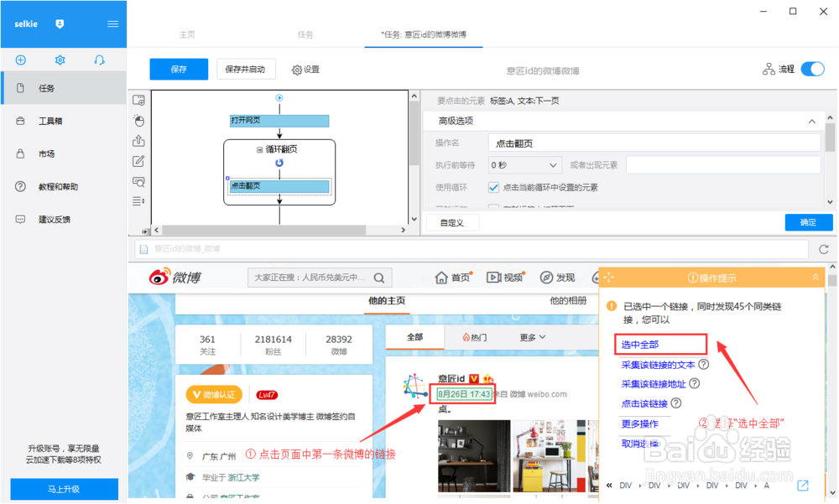Collapse the 高级选项 section

(x=811, y=122)
